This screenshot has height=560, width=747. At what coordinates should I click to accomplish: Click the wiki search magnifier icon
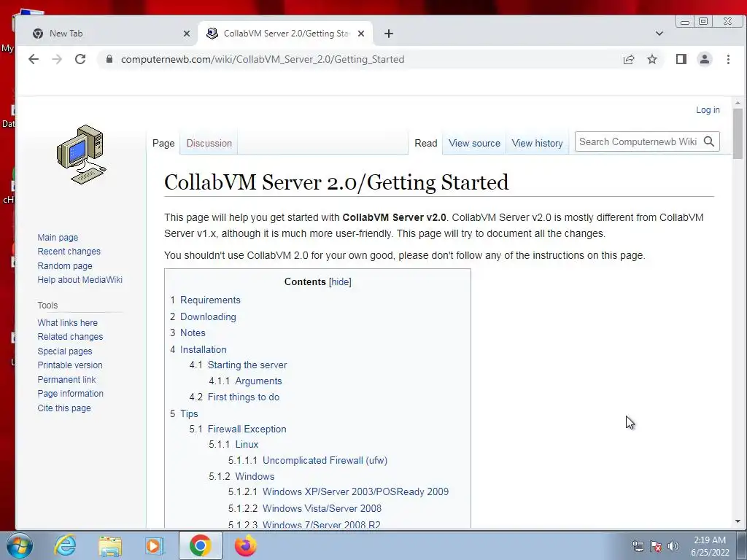tap(709, 141)
